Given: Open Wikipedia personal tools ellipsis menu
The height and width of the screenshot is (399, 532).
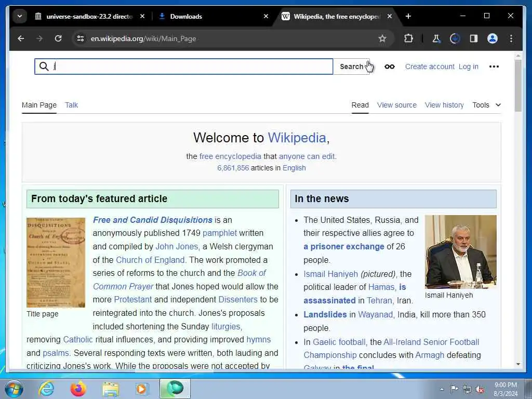Looking at the screenshot, I should [494, 66].
